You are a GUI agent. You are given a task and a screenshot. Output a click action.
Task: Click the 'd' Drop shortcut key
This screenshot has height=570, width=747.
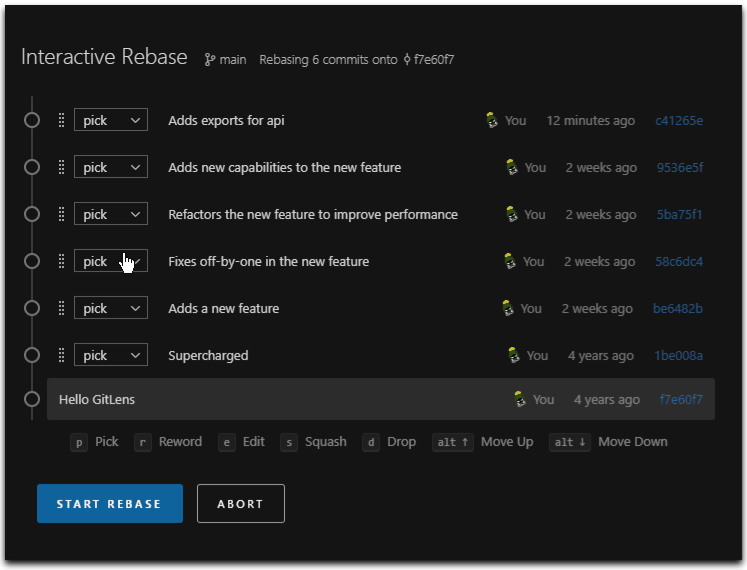[x=371, y=442]
